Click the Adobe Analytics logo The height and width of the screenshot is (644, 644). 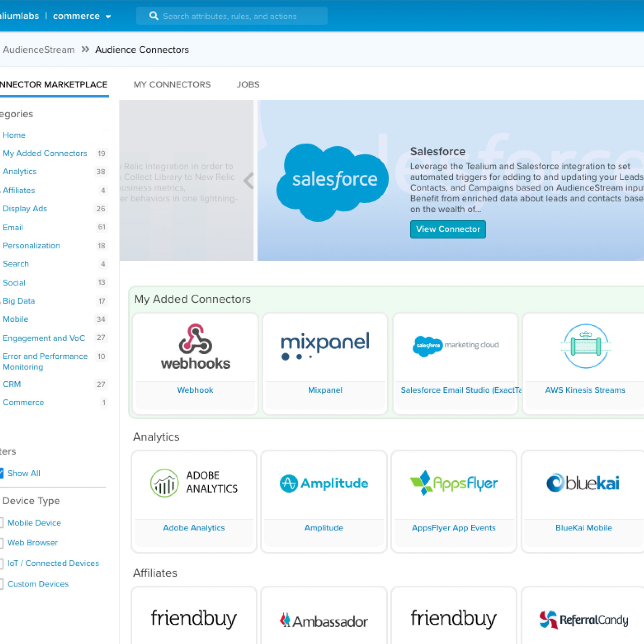pos(194,483)
